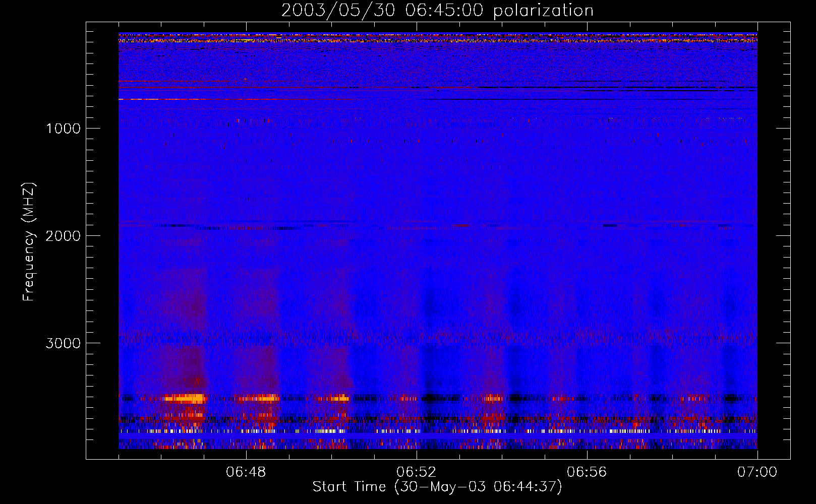Viewport: 816px width, 504px height.
Task: Click the 'Start Time (30-May-03 06:44:37)' label
Action: click(437, 487)
